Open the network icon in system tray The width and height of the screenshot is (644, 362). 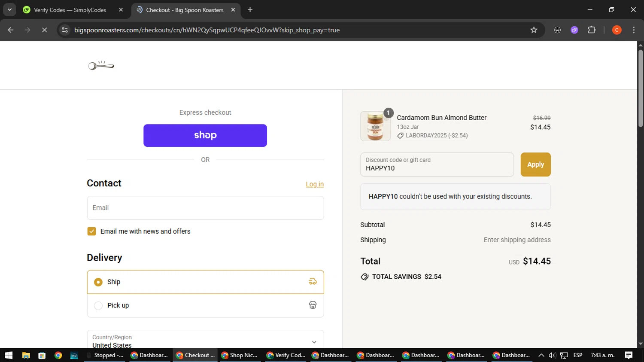click(564, 355)
